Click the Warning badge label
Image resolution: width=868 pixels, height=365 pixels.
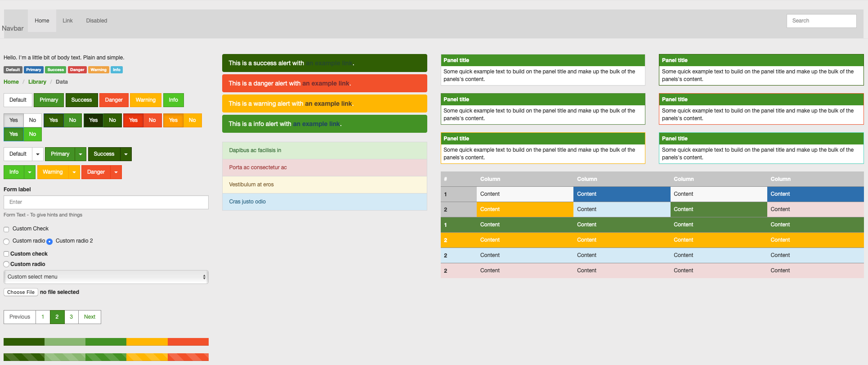pos(98,70)
